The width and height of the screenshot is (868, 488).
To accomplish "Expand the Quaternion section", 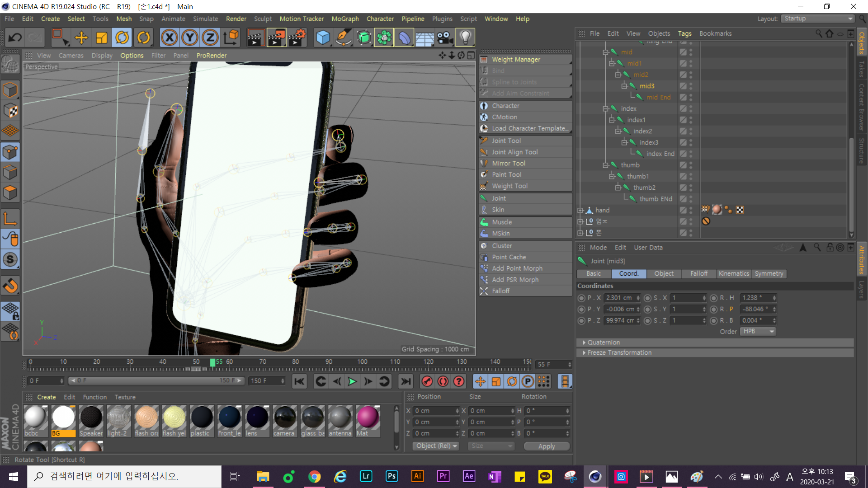I will click(584, 343).
